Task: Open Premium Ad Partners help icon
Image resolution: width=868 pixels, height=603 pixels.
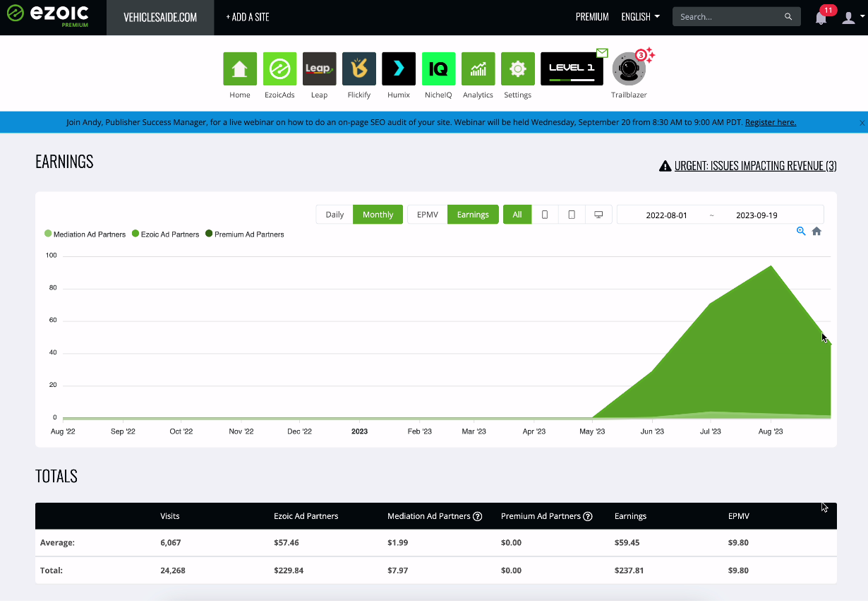Action: 588,516
